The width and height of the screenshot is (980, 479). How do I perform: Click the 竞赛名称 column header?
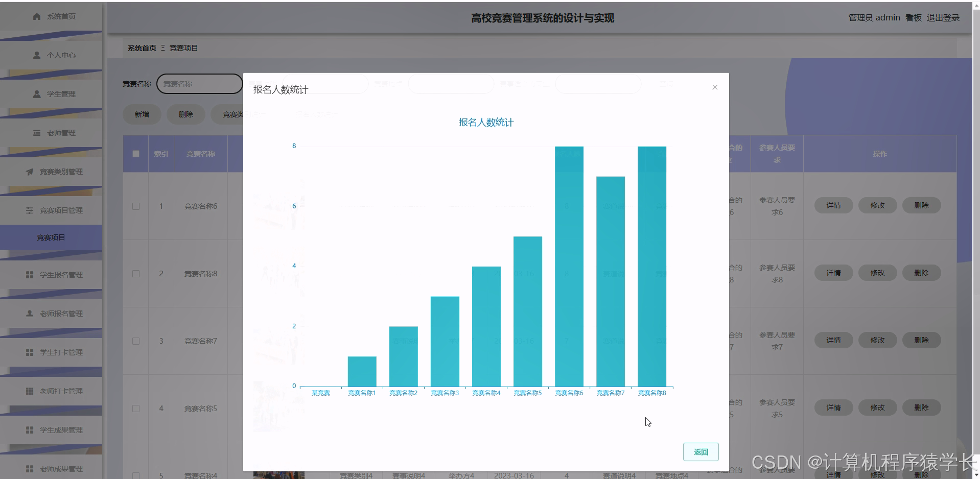(201, 154)
